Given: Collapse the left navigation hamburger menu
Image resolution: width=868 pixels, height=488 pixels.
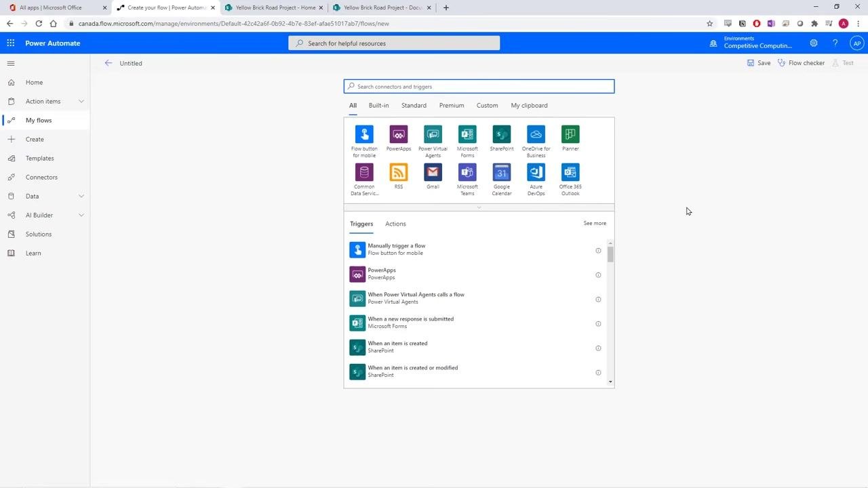Looking at the screenshot, I should coord(11,63).
